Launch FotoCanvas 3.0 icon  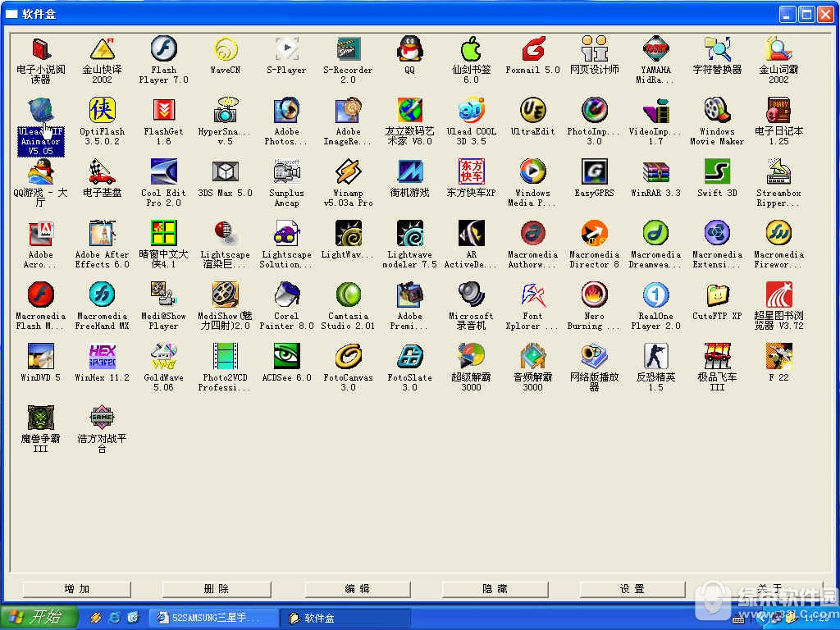[x=348, y=357]
